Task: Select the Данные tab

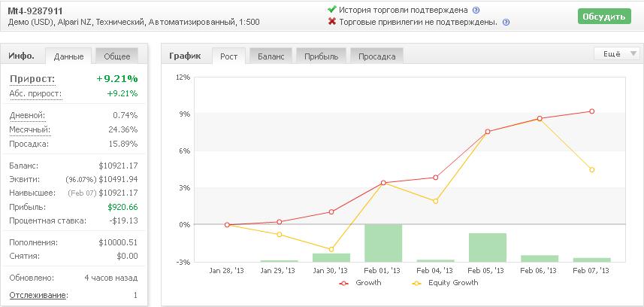Action: point(68,56)
